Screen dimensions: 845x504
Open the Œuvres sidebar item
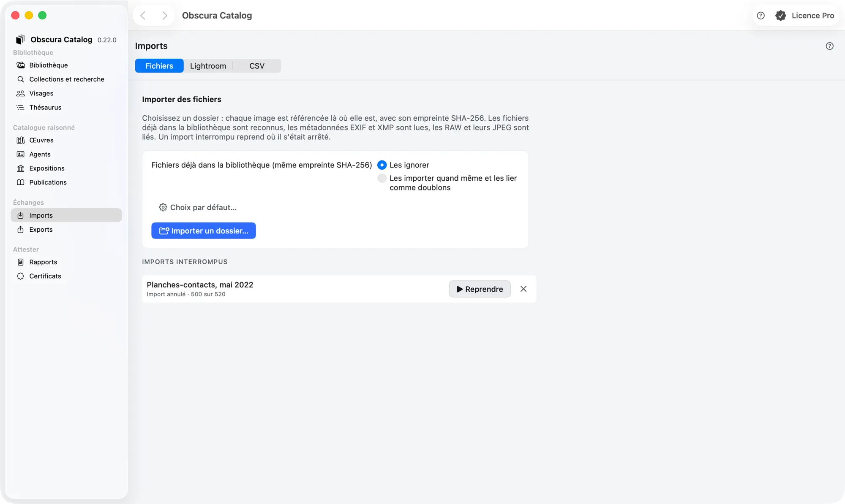click(66, 140)
